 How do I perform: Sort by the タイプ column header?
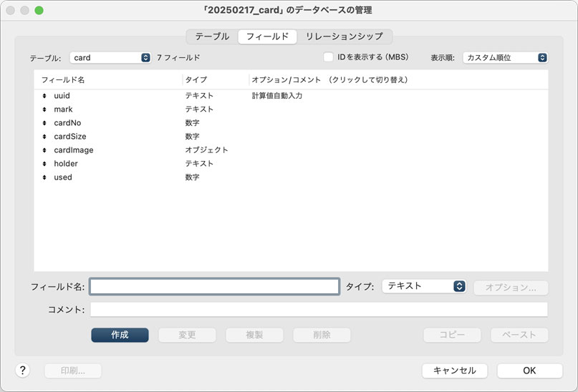pyautogui.click(x=196, y=80)
